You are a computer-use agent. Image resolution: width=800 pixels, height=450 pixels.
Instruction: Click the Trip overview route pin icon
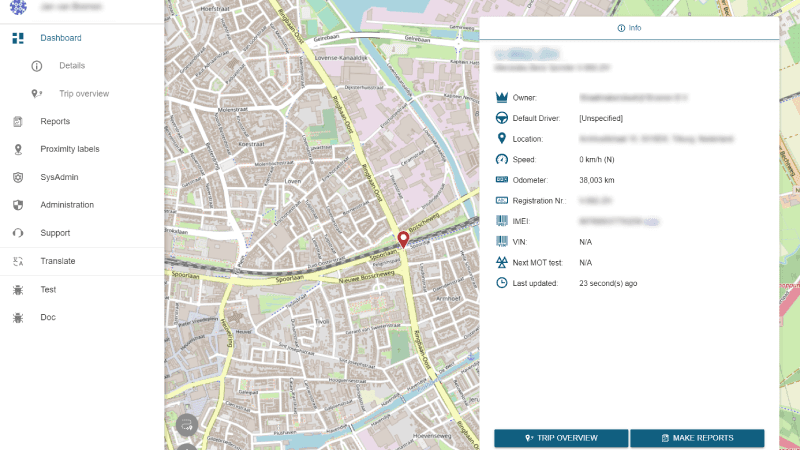pos(37,94)
